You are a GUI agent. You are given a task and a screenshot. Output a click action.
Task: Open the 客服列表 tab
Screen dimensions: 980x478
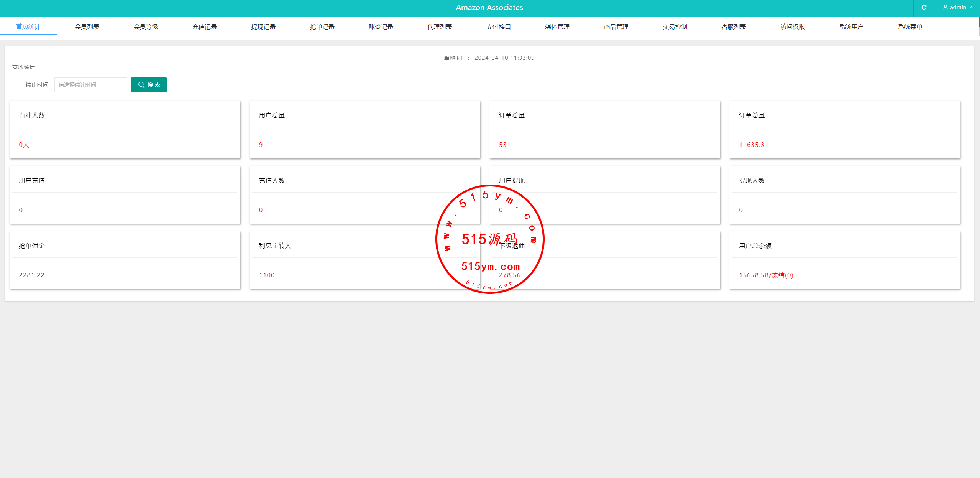click(734, 26)
